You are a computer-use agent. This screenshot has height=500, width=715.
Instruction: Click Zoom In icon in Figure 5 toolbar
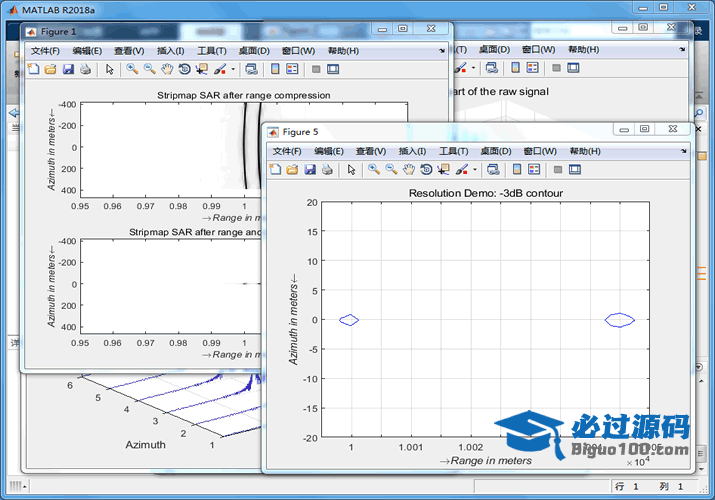[x=373, y=170]
